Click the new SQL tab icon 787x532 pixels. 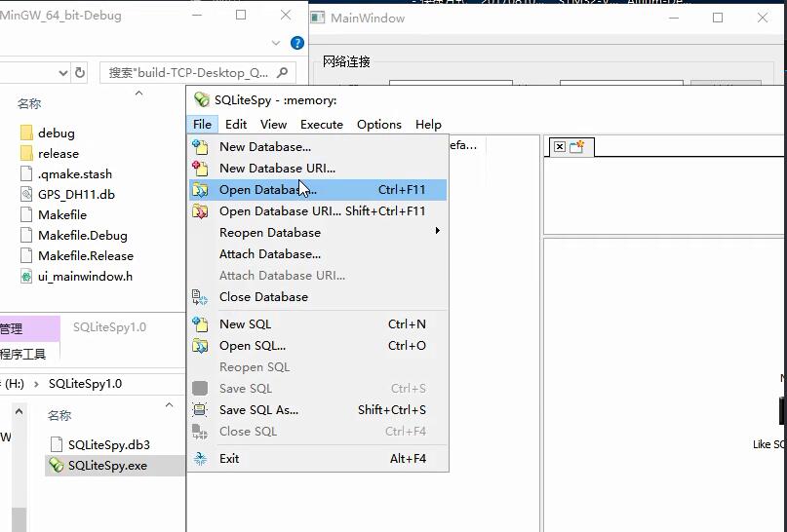[576, 146]
